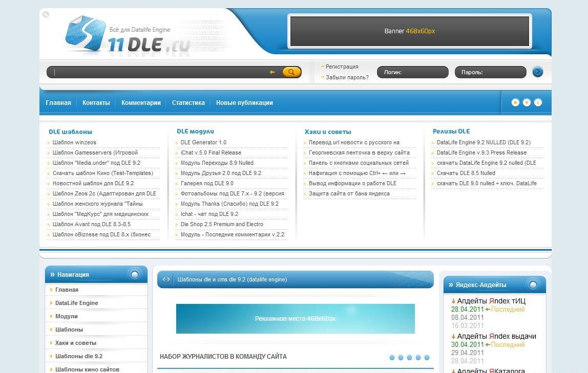Open Шаблон "Media.under" под DLE 9.2

click(96, 163)
